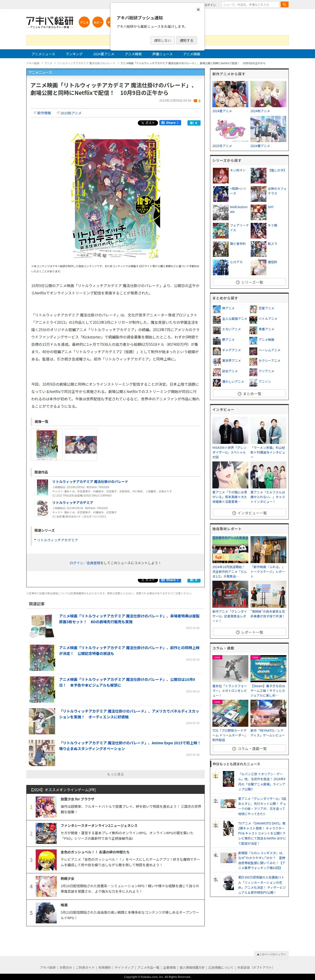
Task: Click the orange search button icon
Action: [284, 4]
